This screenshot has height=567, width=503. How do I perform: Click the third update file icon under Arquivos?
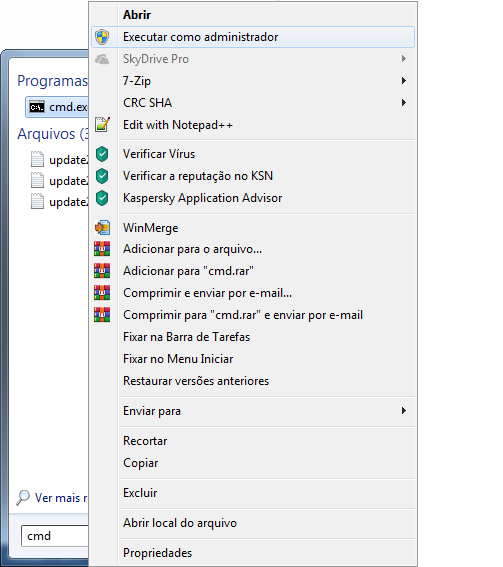tap(37, 201)
